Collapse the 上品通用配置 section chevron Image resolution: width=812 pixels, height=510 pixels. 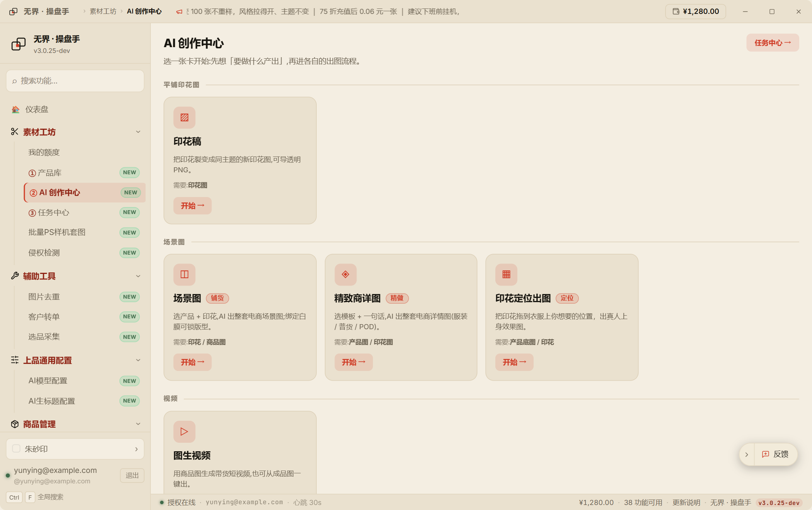pos(138,360)
